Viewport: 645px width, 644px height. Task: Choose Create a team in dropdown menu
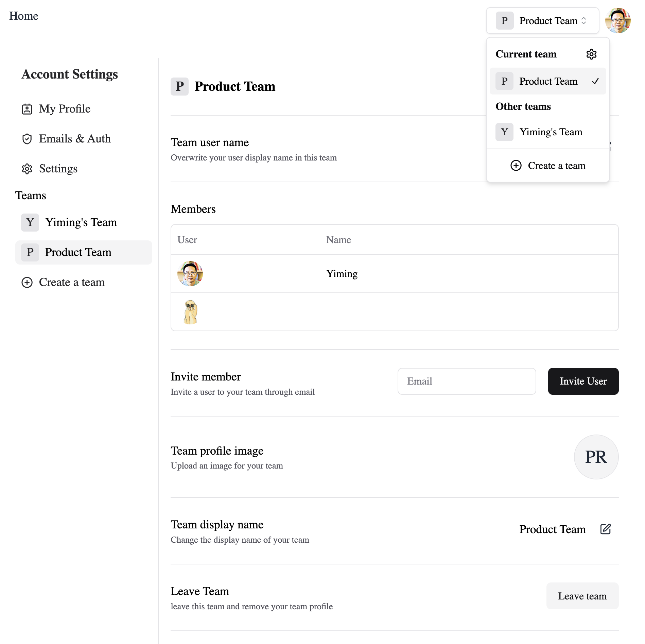click(547, 166)
